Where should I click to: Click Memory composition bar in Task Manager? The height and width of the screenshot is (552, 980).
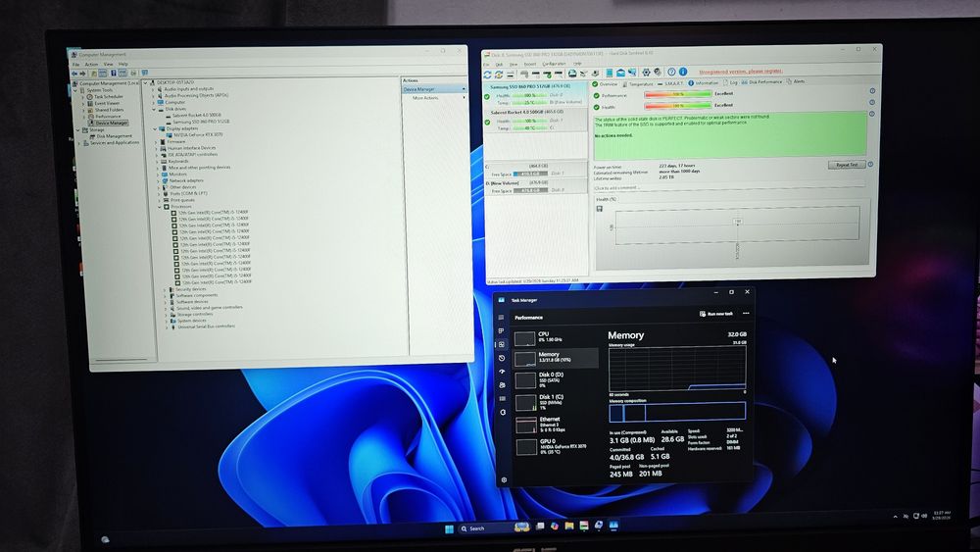(677, 412)
